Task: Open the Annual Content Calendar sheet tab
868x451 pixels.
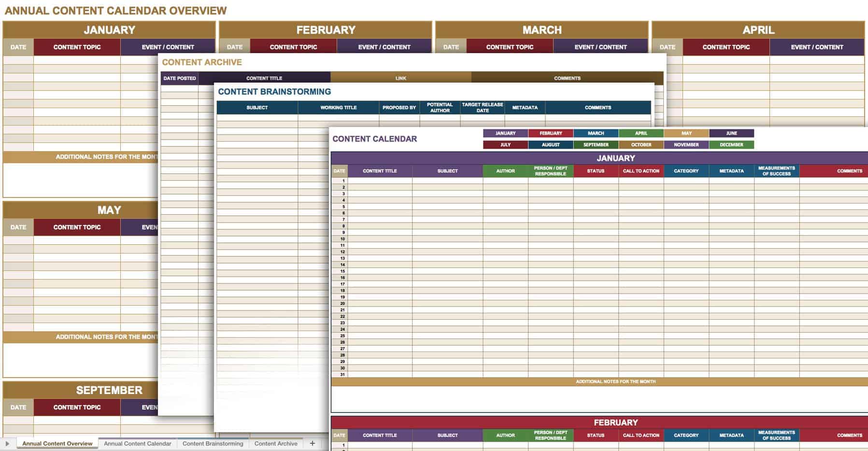Action: [x=137, y=443]
